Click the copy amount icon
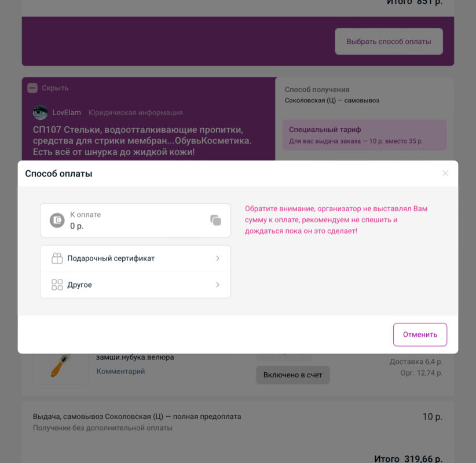The width and height of the screenshot is (476, 463). [x=215, y=220]
